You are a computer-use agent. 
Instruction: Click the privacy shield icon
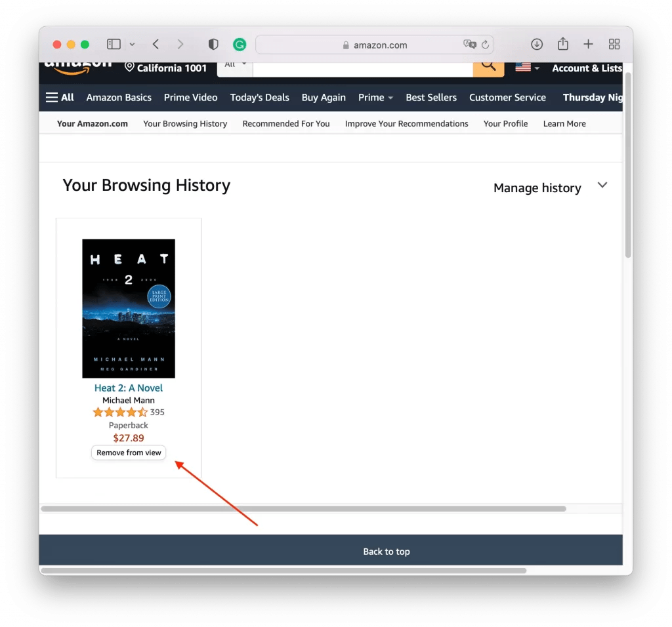213,44
